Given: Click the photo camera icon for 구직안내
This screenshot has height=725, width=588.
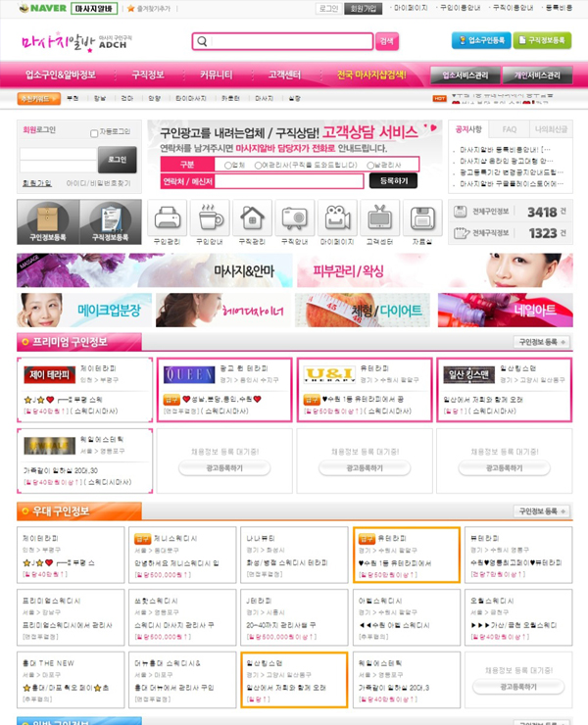Looking at the screenshot, I should click(295, 217).
